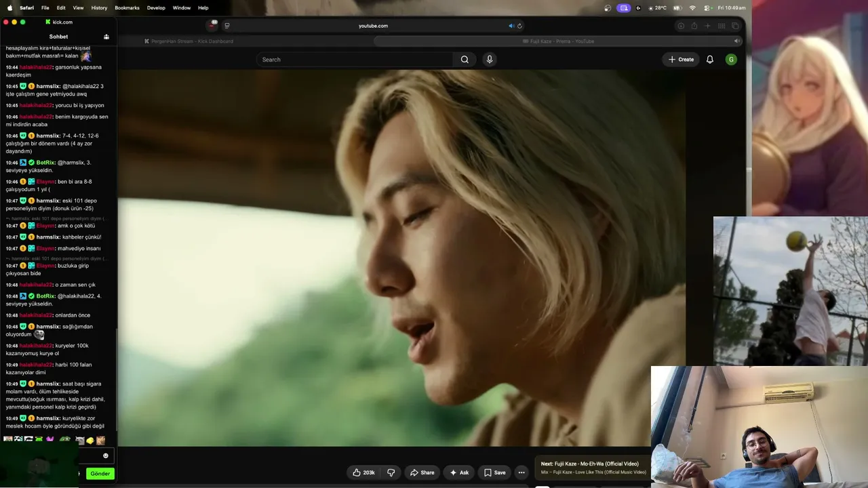Click the YouTube Create button
The image size is (868, 488).
[x=681, y=60]
